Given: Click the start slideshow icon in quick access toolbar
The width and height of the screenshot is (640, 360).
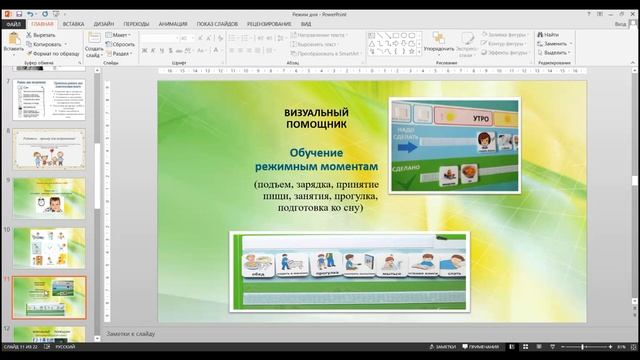Looking at the screenshot, I should (56, 14).
